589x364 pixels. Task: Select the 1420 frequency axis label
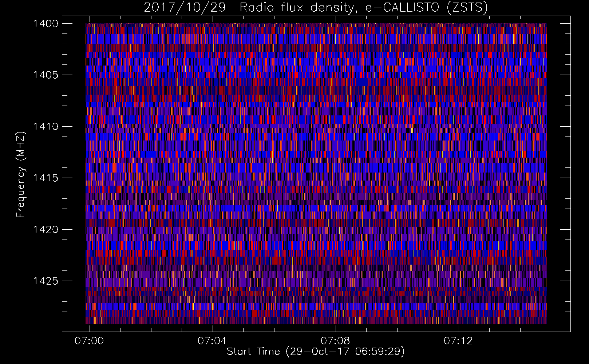tap(46, 229)
